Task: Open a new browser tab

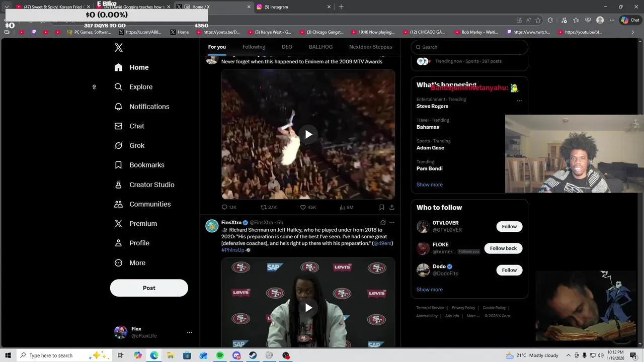Action: click(x=341, y=7)
